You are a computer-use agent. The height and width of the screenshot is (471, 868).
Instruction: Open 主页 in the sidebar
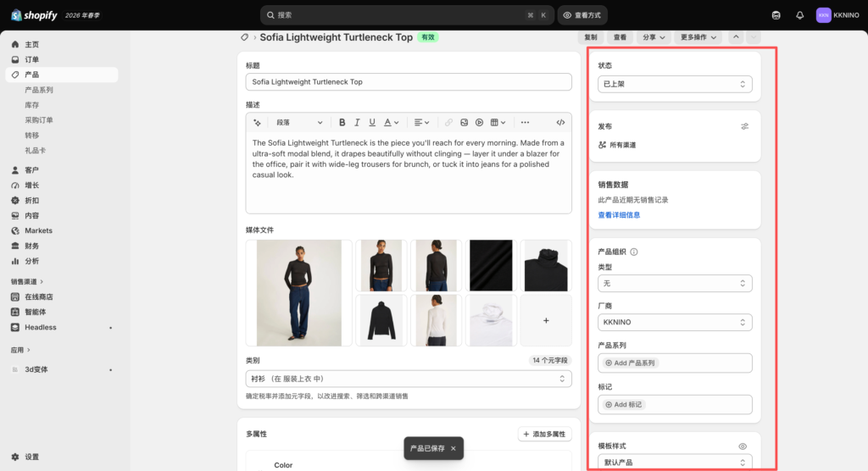point(61,44)
